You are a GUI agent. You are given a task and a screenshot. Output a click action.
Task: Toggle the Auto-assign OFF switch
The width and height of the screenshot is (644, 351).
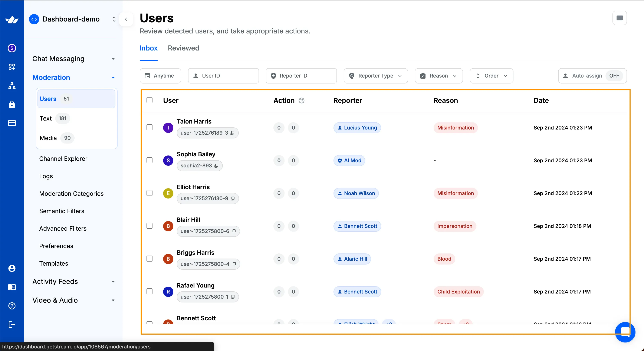(614, 76)
